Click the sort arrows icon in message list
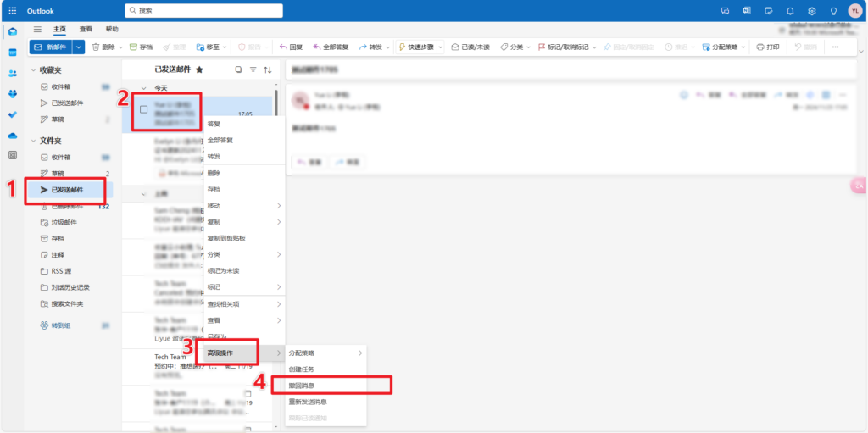Screen dimensions: 868x433 268,69
